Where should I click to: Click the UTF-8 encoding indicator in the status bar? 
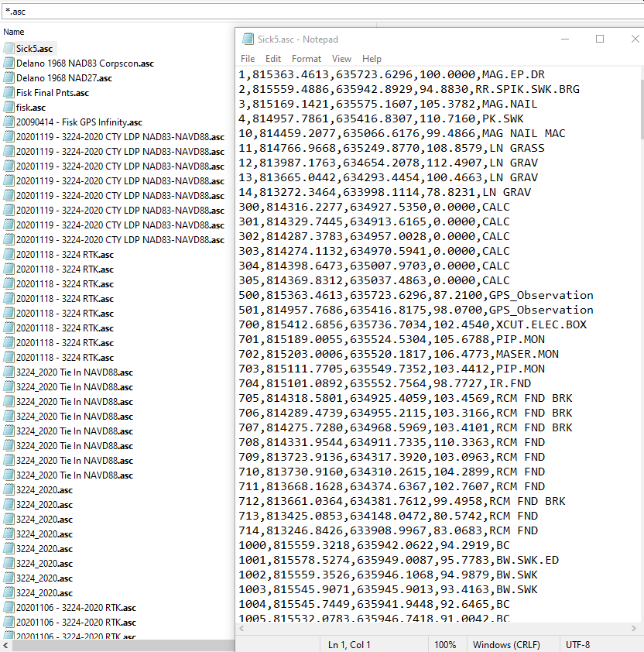point(577,643)
